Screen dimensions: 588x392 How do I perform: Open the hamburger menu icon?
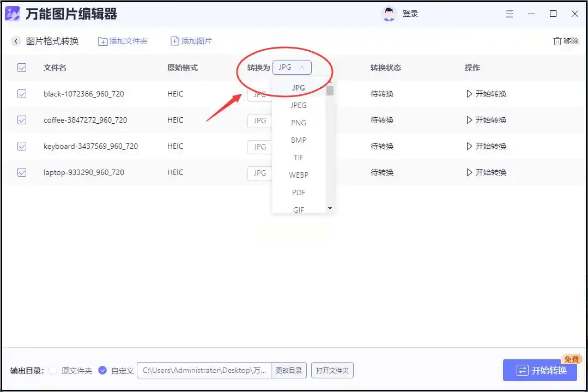(509, 14)
